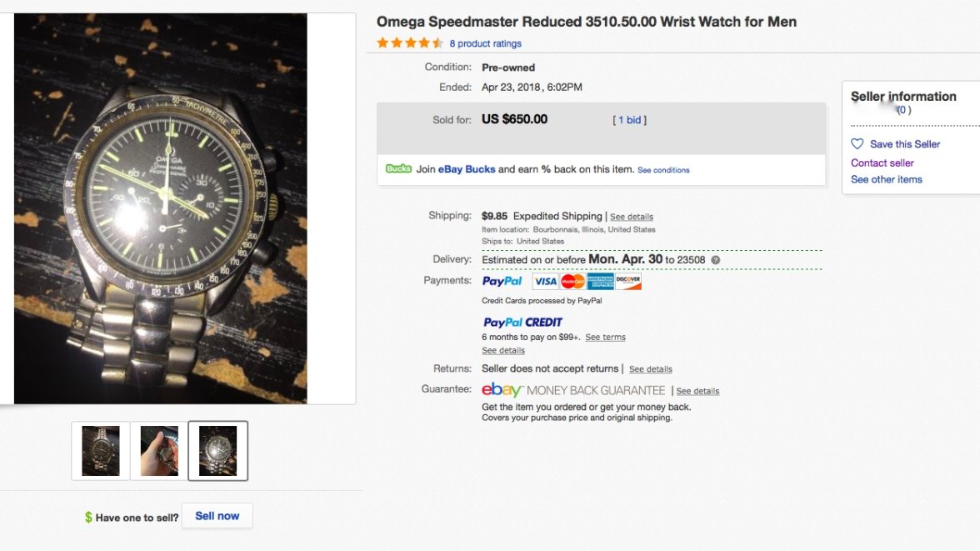Click the main watch photo

pyautogui.click(x=161, y=208)
